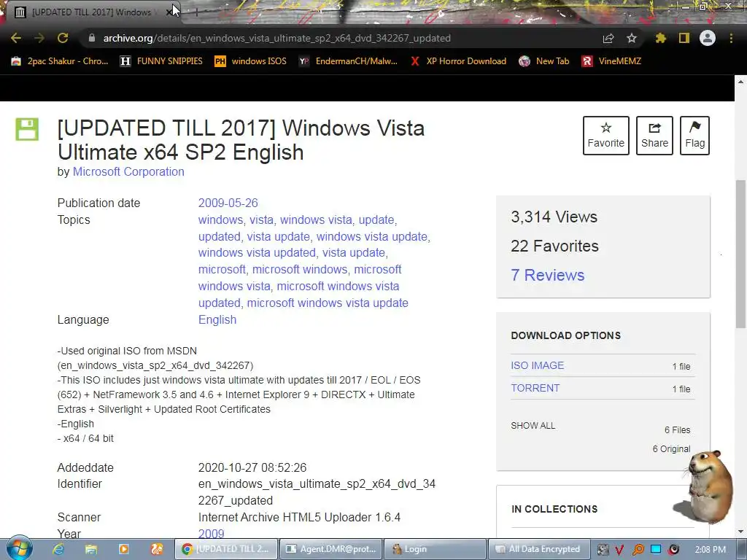Viewport: 747px width, 560px height.
Task: Switch to the Login taskbar window
Action: click(x=435, y=549)
